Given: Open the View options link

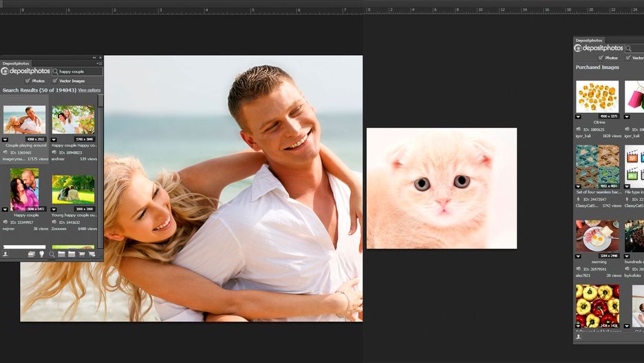Looking at the screenshot, I should point(89,90).
